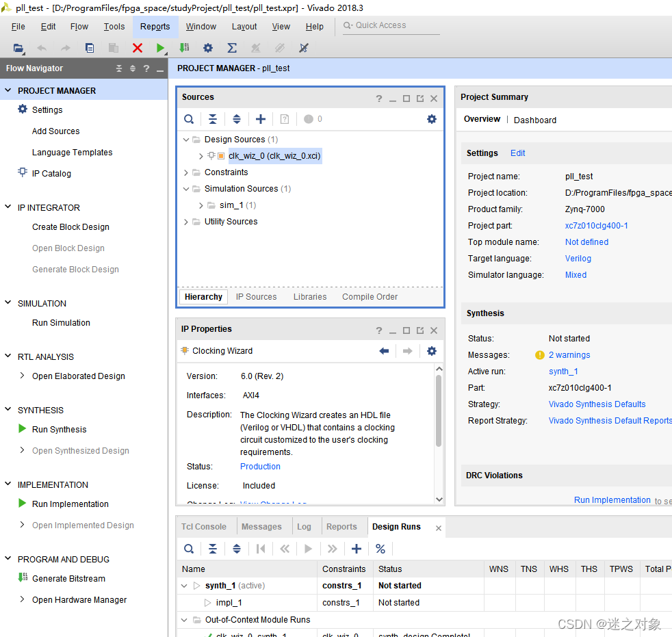Viewport: 672px width, 637px height.
Task: Close the Design Runs tab
Action: click(439, 528)
